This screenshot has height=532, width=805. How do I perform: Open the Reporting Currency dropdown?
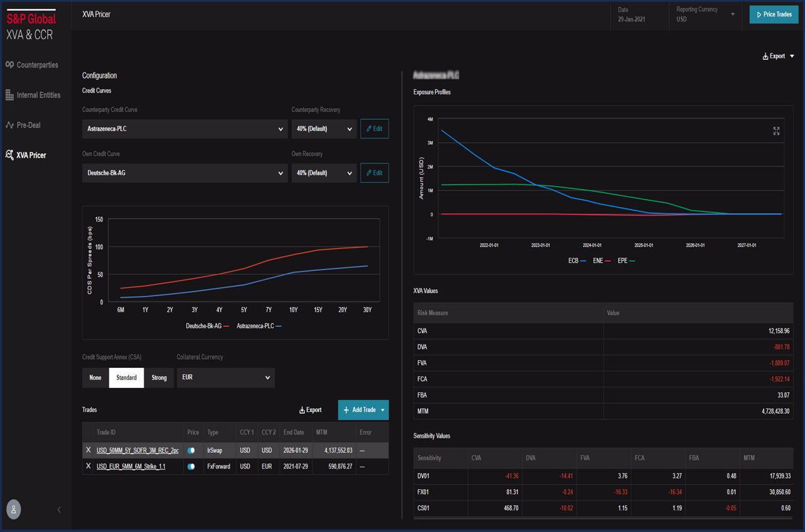pos(706,14)
